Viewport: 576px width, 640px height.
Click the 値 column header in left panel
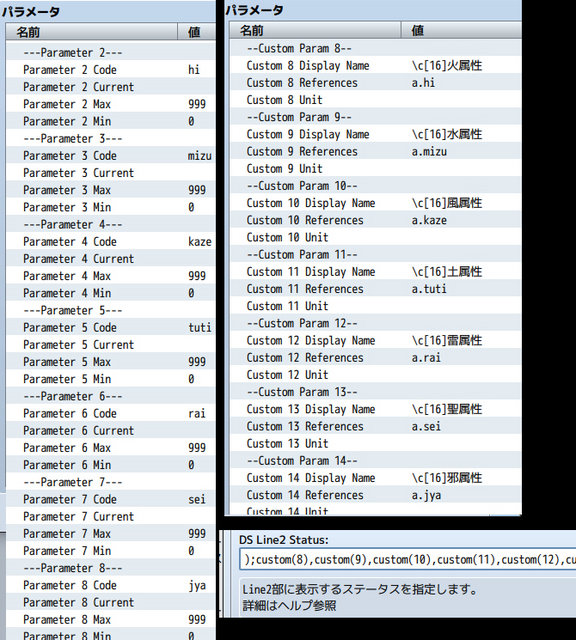[197, 32]
